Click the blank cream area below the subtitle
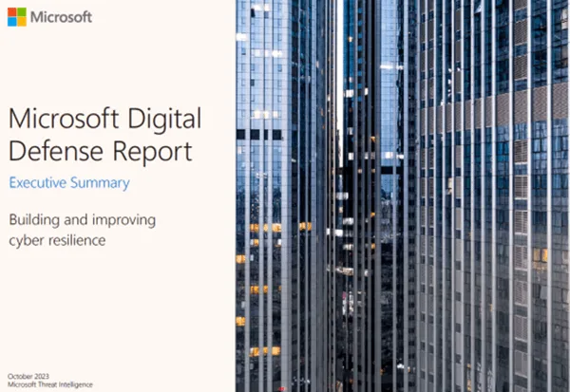The width and height of the screenshot is (570, 392). click(114, 304)
